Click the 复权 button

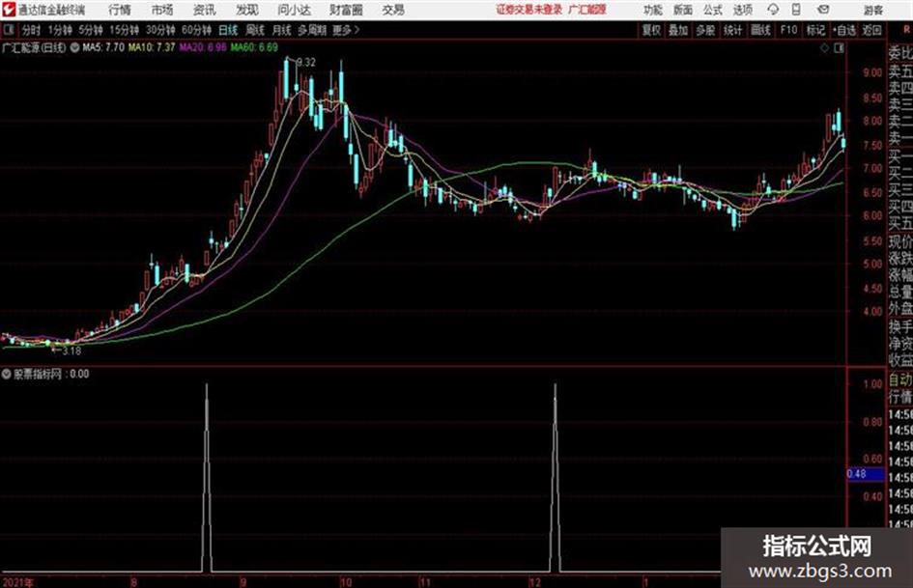(651, 30)
